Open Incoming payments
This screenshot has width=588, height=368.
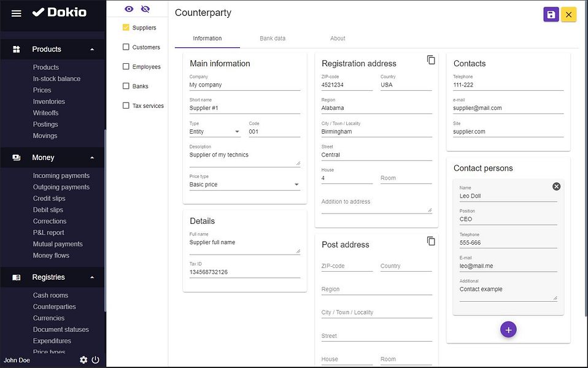point(61,175)
